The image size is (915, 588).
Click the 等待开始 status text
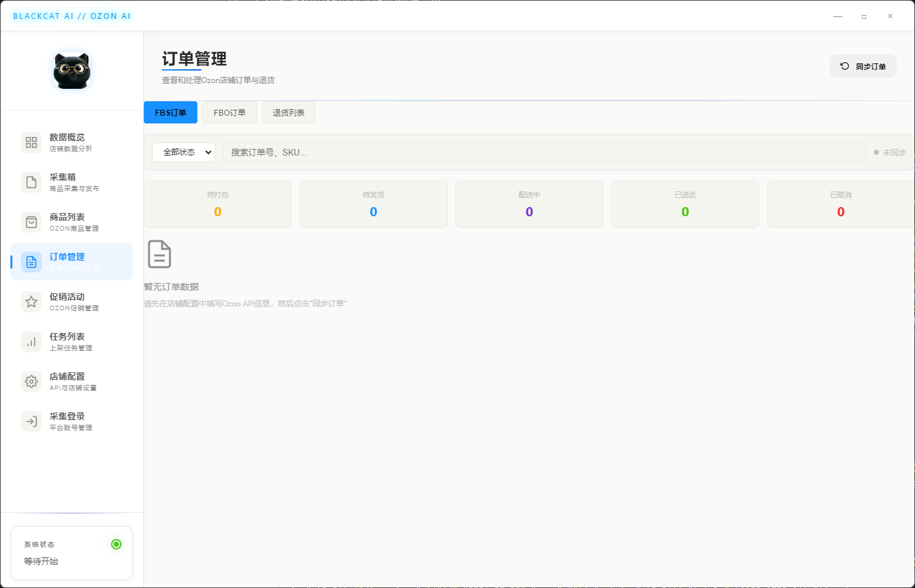pyautogui.click(x=41, y=561)
